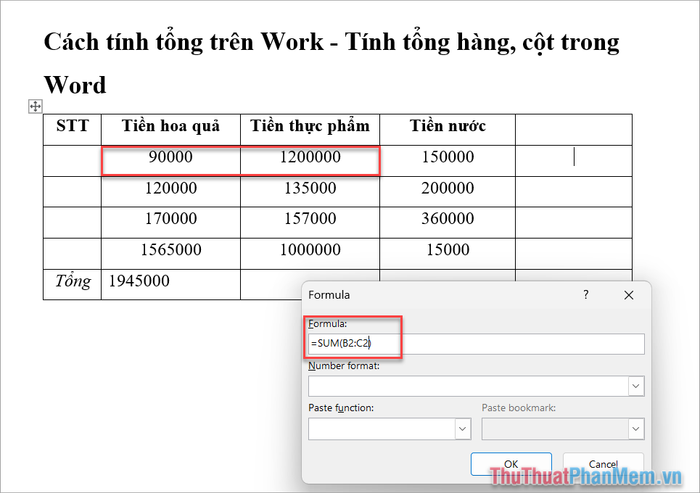Click Cancel in the Formula dialog

603,464
